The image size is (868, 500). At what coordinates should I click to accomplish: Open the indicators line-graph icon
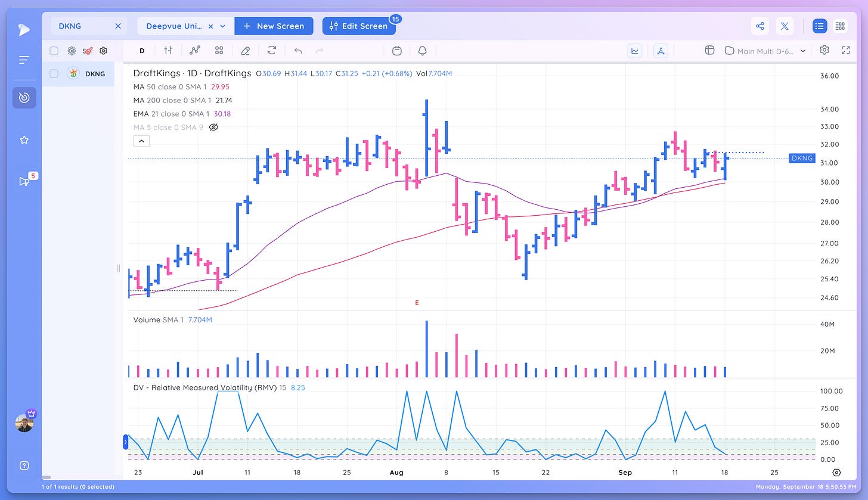pyautogui.click(x=195, y=51)
